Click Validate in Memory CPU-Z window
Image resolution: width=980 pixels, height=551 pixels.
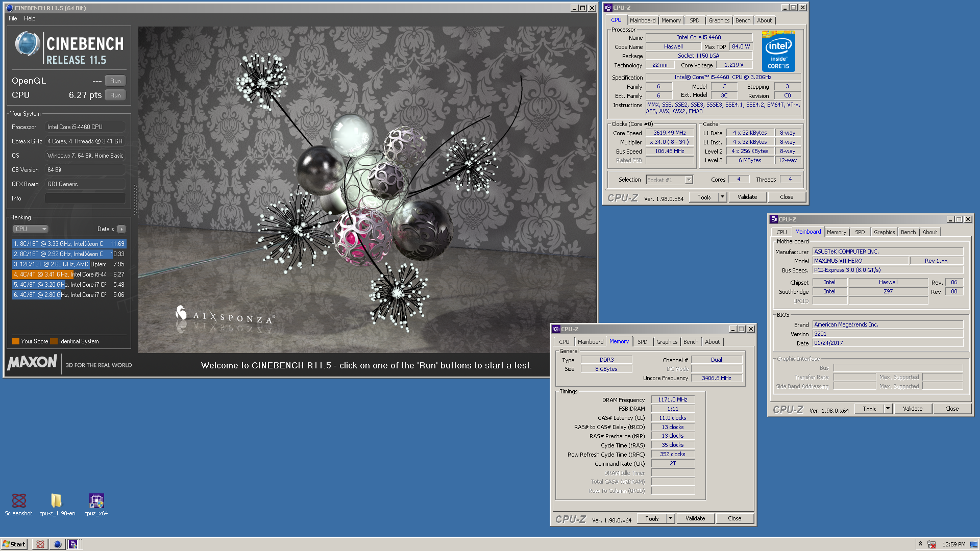tap(695, 519)
